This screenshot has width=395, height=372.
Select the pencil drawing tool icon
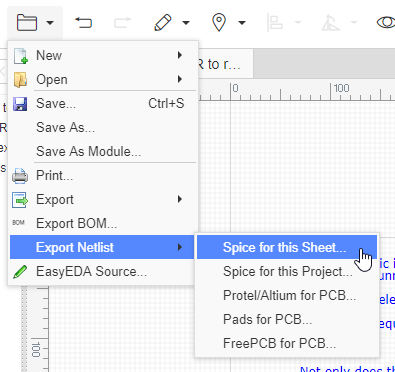(x=163, y=23)
